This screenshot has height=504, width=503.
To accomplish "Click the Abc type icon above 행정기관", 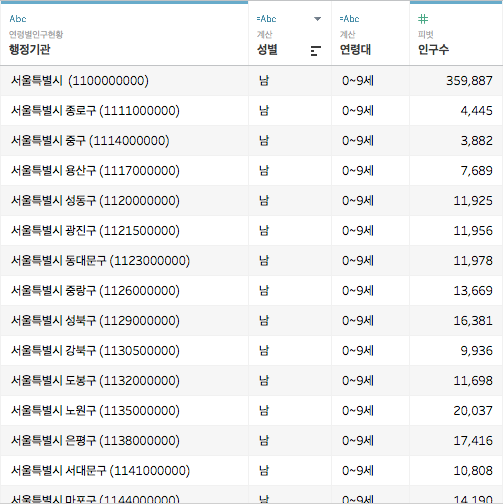I will pyautogui.click(x=18, y=19).
